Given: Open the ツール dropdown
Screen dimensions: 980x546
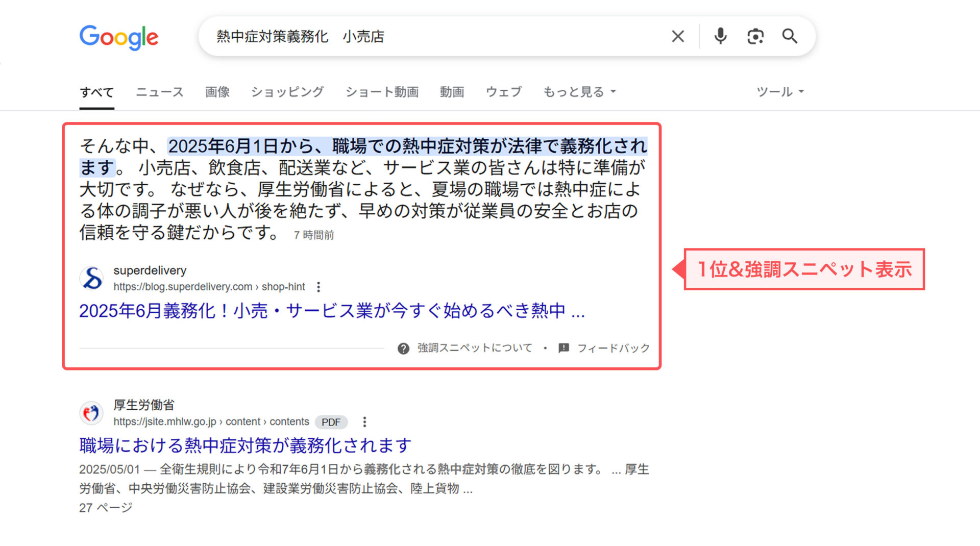Looking at the screenshot, I should 780,92.
